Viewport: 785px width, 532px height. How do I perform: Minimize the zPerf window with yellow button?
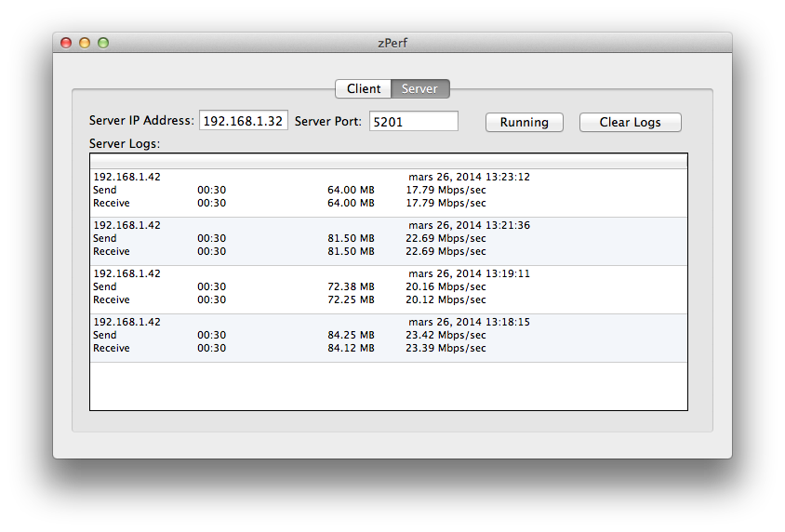85,43
